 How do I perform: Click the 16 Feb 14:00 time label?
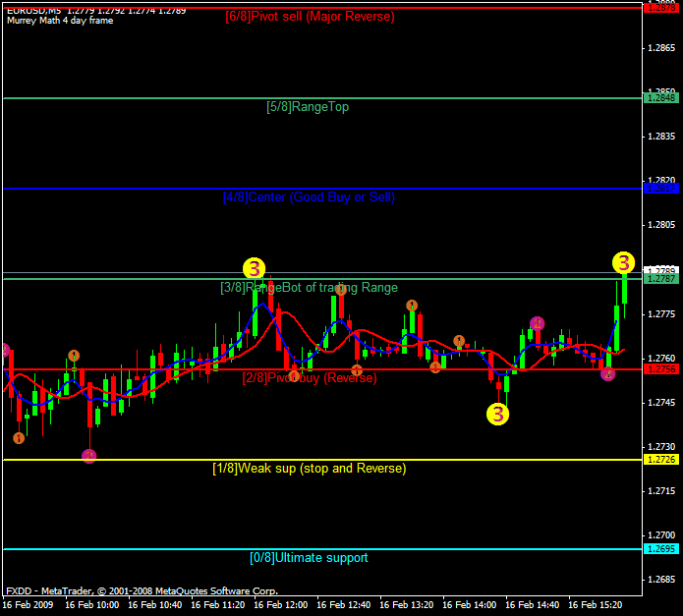[x=470, y=604]
